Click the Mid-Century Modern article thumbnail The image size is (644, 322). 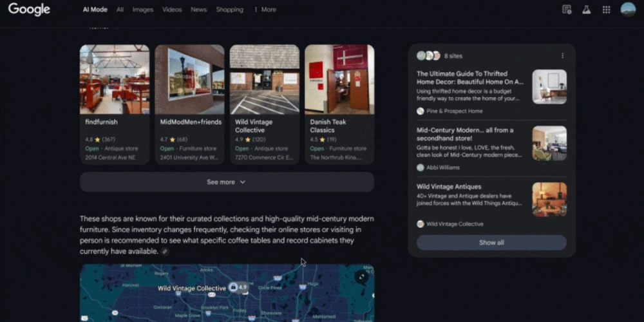pyautogui.click(x=549, y=143)
